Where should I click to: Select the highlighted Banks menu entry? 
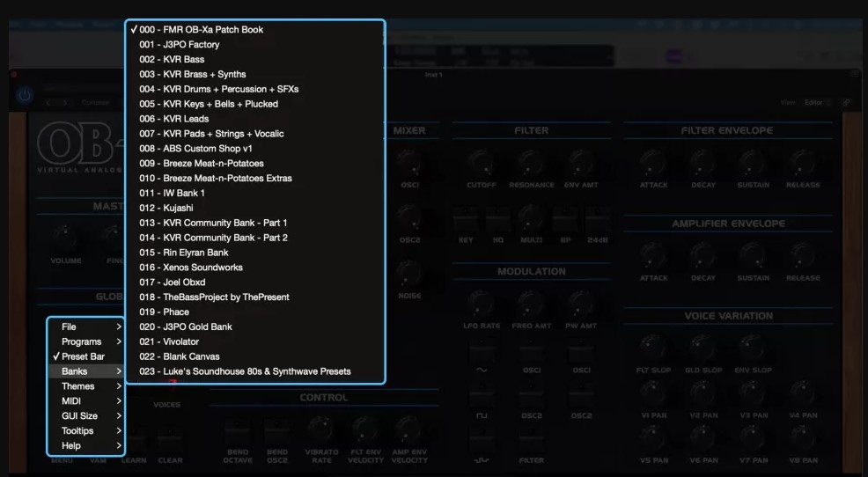click(85, 371)
